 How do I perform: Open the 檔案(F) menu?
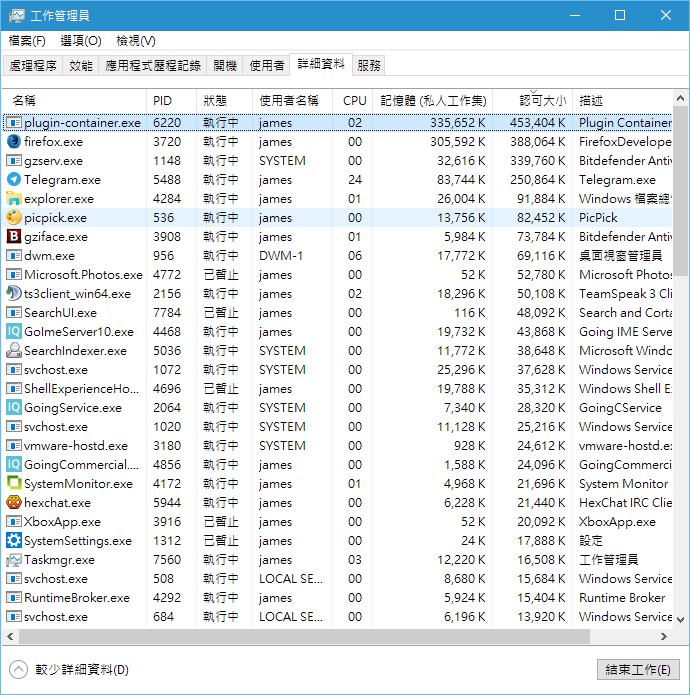(27, 41)
